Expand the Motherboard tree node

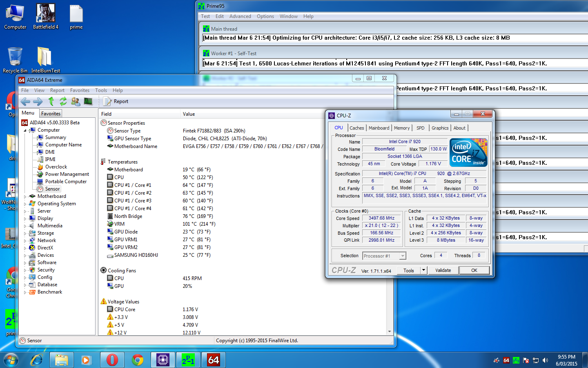click(25, 197)
